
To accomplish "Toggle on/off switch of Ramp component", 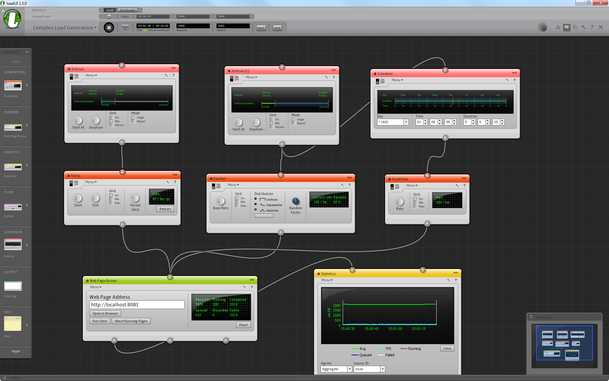I will click(71, 183).
